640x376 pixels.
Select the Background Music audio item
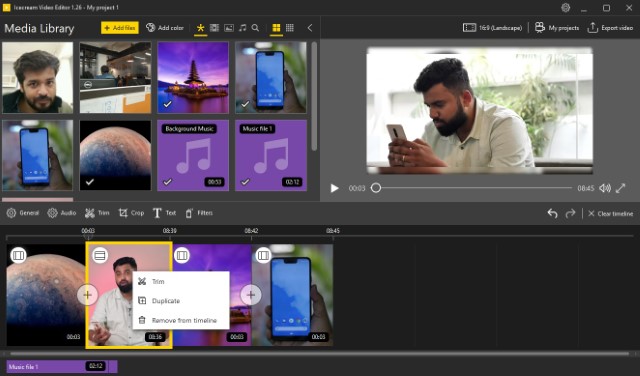(193, 155)
